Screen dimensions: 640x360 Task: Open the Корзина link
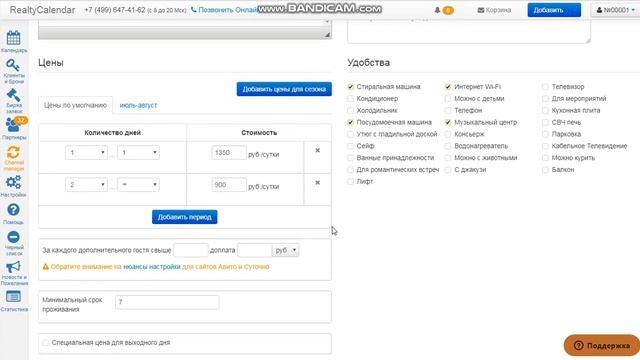(x=494, y=10)
